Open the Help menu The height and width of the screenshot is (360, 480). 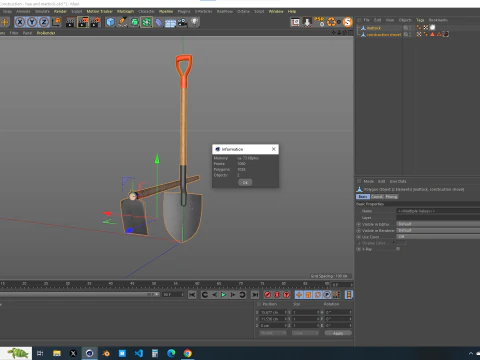[292, 11]
